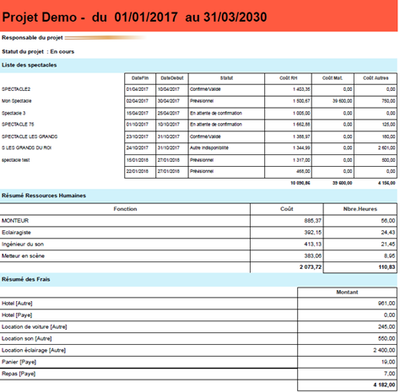The image size is (400, 392).
Task: Click the 'Coût RH' column header
Action: point(288,78)
